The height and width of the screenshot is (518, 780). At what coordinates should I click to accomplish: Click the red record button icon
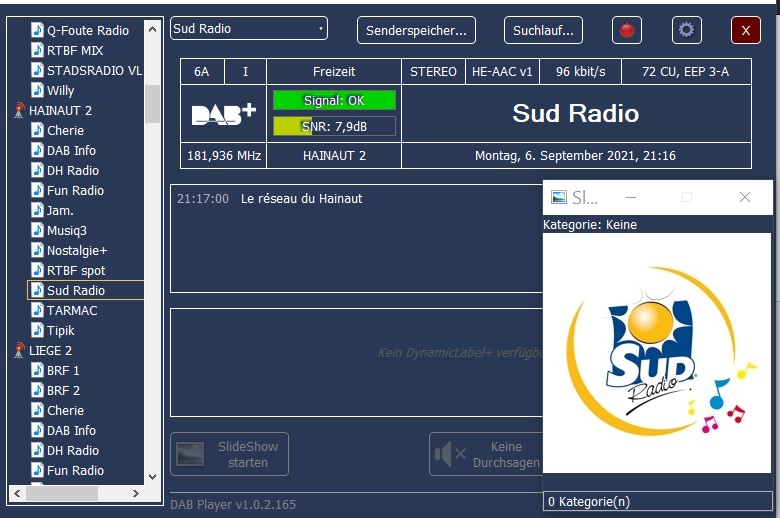627,30
